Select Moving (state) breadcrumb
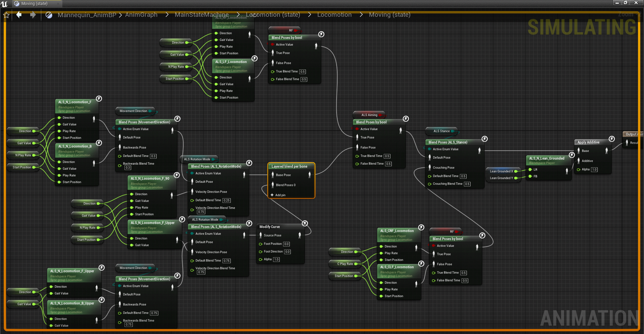Image resolution: width=644 pixels, height=334 pixels. (x=390, y=15)
